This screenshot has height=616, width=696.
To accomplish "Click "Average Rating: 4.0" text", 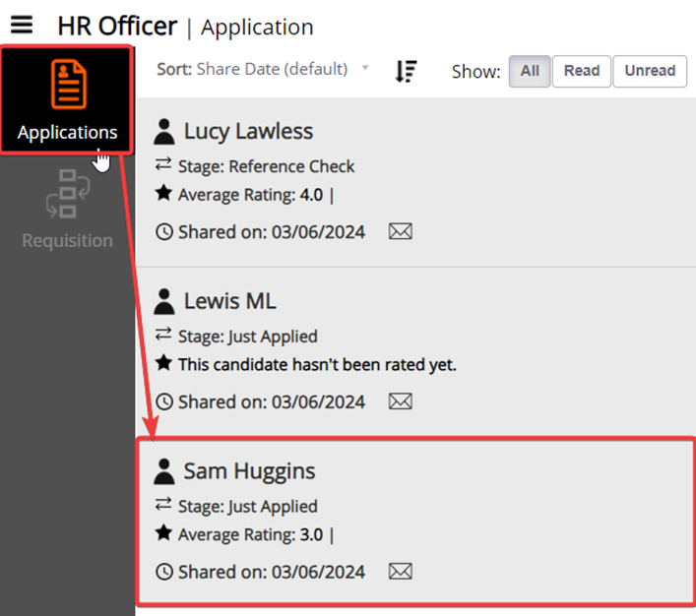I will 250,195.
